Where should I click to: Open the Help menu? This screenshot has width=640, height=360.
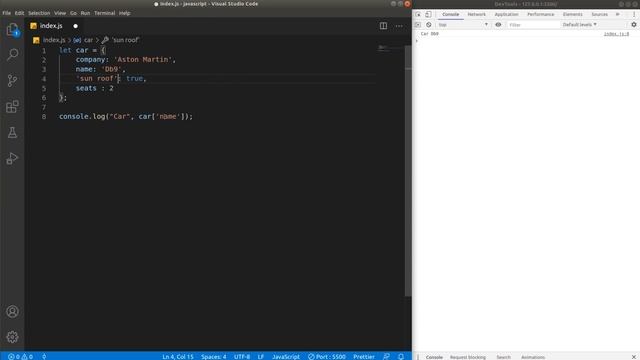[x=124, y=13]
